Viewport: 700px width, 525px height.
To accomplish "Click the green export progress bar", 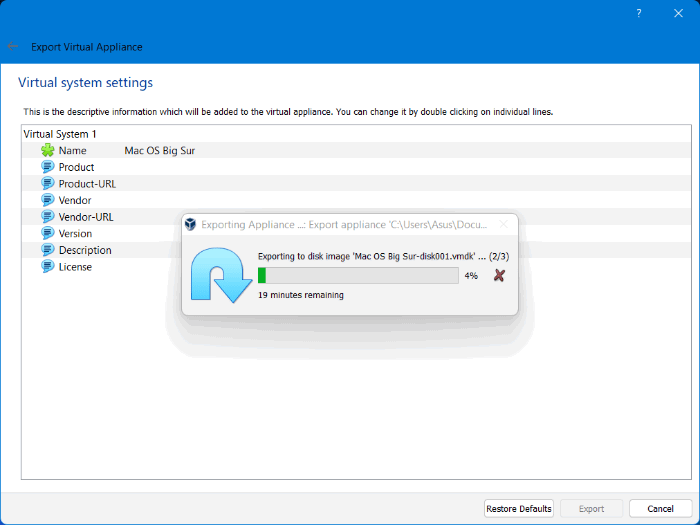I will (x=357, y=275).
